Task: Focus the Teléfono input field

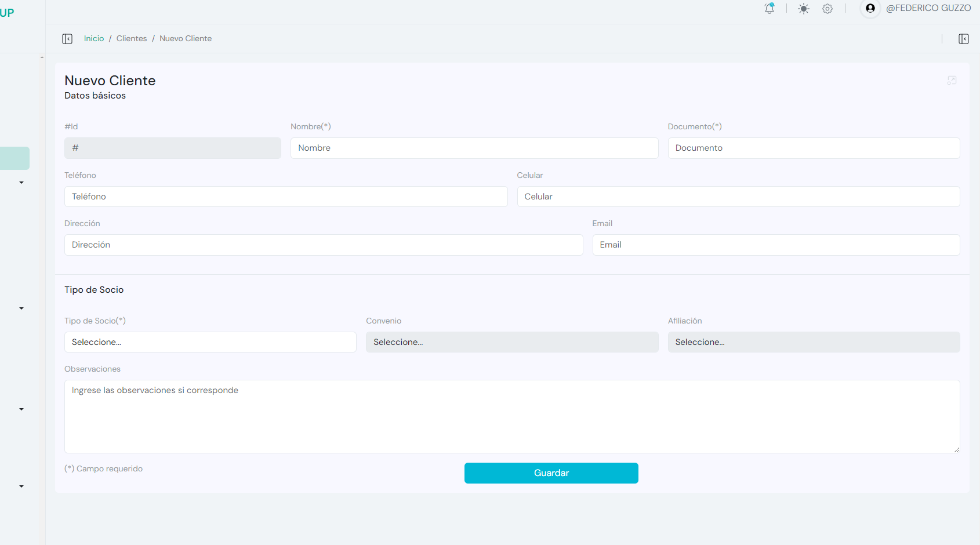Action: click(286, 197)
